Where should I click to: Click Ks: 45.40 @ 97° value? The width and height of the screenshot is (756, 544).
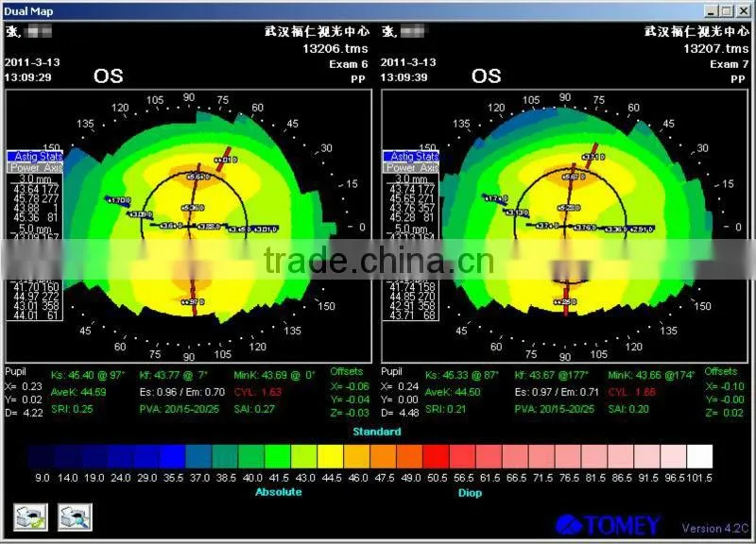click(x=88, y=375)
